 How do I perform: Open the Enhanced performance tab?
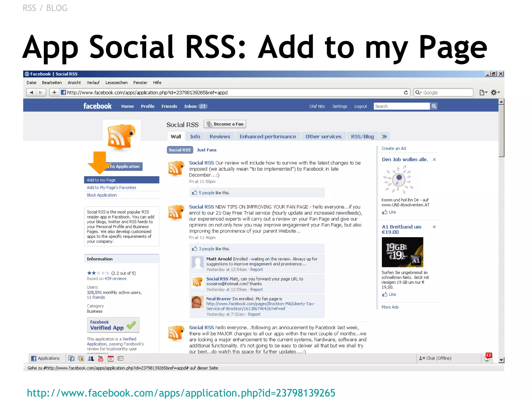(268, 137)
